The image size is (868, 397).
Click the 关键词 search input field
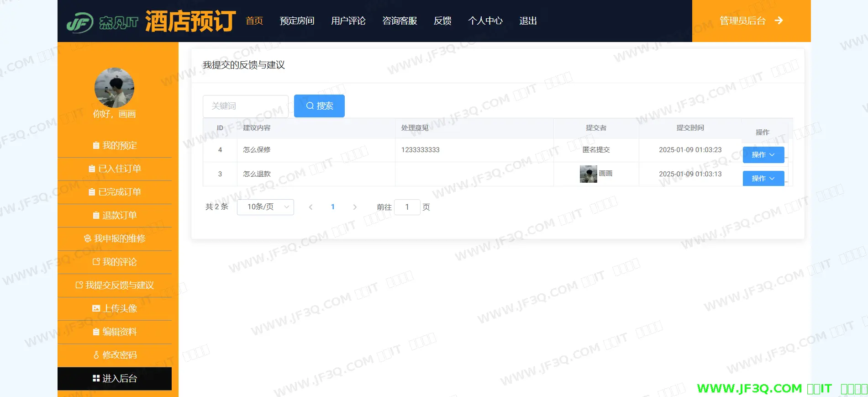[245, 106]
